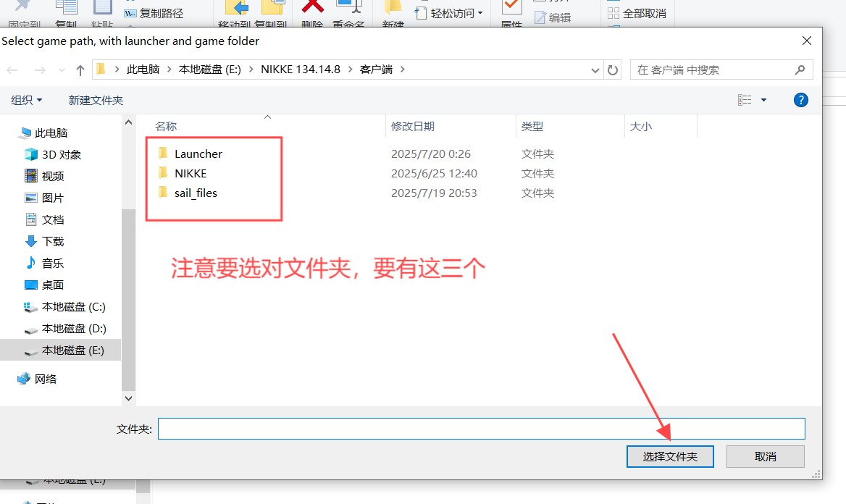Click the NIKKE 134.14.8 breadcrumb
The image size is (846, 504).
tap(301, 70)
